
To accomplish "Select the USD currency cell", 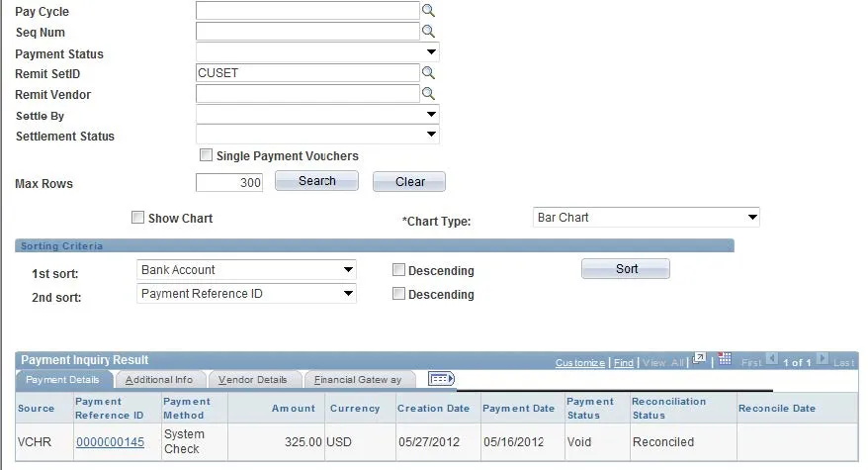I will (x=360, y=441).
